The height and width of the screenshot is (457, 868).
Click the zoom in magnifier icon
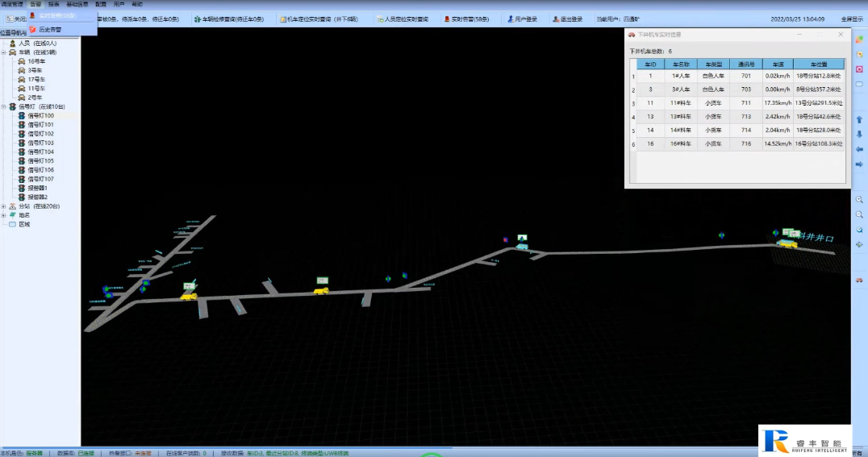click(x=859, y=199)
